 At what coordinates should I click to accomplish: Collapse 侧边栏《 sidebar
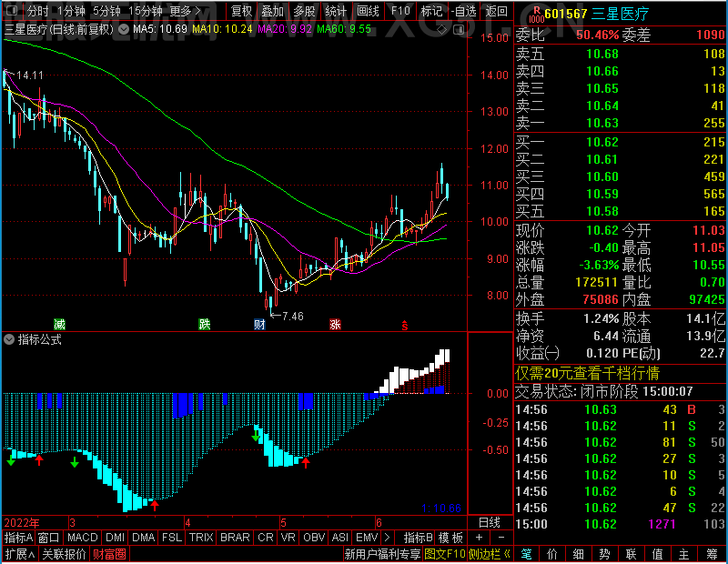click(490, 554)
